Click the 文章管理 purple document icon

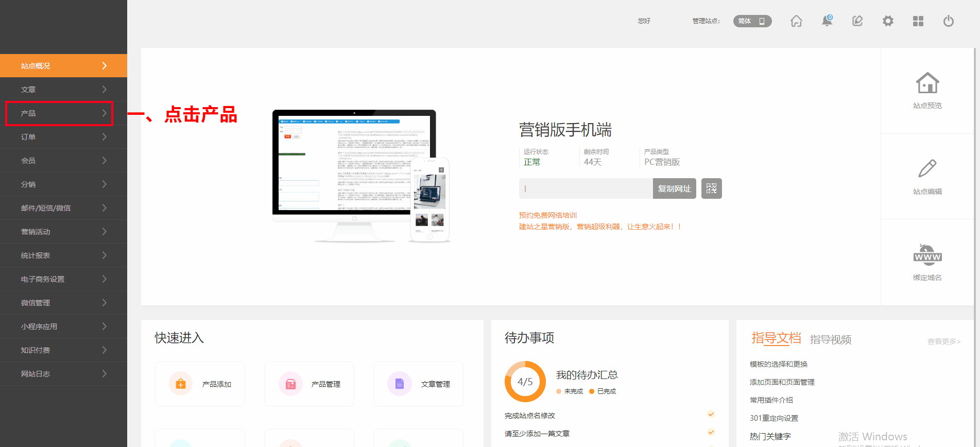400,384
